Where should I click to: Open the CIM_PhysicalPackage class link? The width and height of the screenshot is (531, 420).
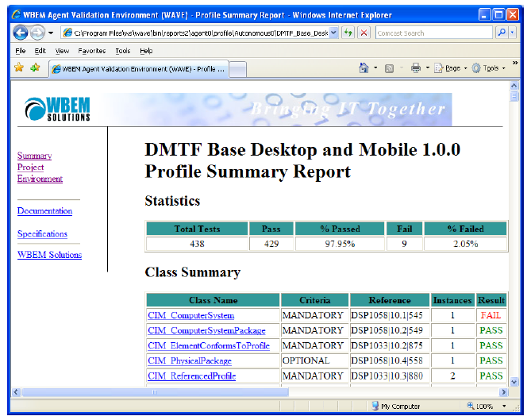[x=190, y=360]
